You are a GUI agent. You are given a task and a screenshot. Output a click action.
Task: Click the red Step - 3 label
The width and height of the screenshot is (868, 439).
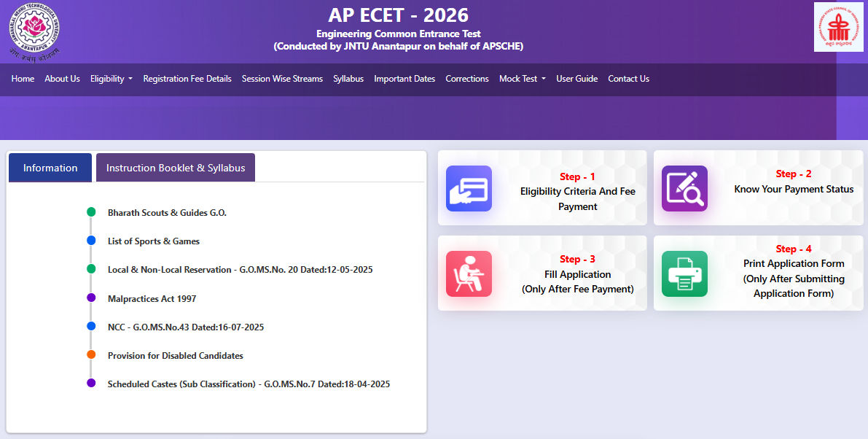click(577, 259)
